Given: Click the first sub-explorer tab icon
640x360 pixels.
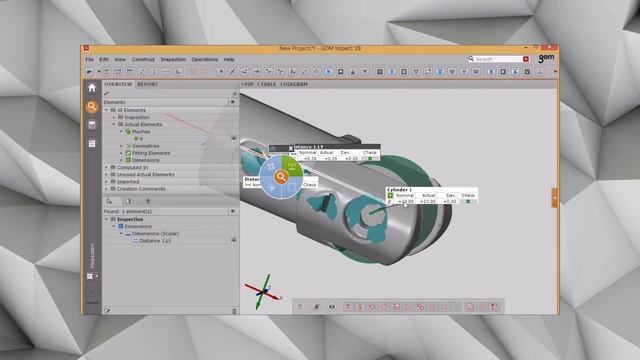Looking at the screenshot, I should 109,201.
